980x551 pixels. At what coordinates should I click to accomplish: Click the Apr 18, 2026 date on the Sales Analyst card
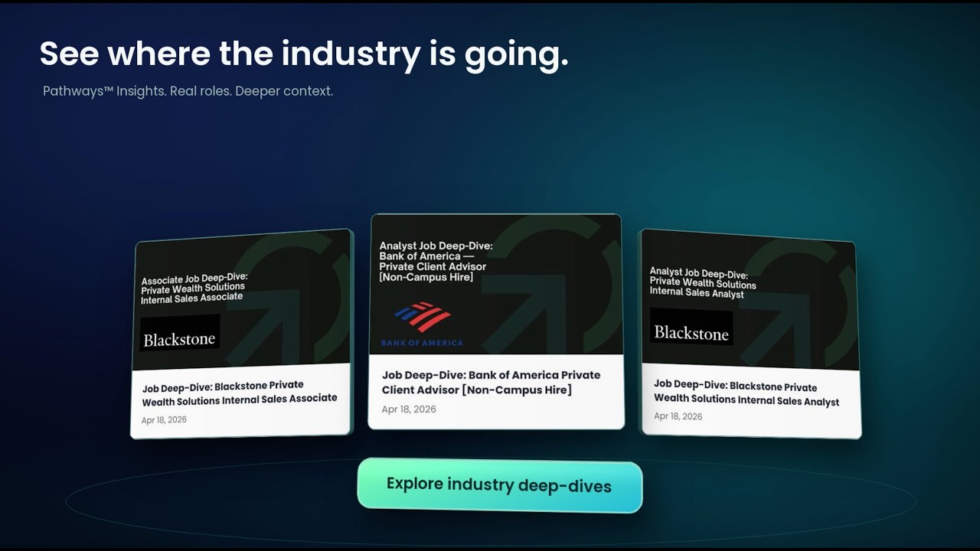[678, 416]
